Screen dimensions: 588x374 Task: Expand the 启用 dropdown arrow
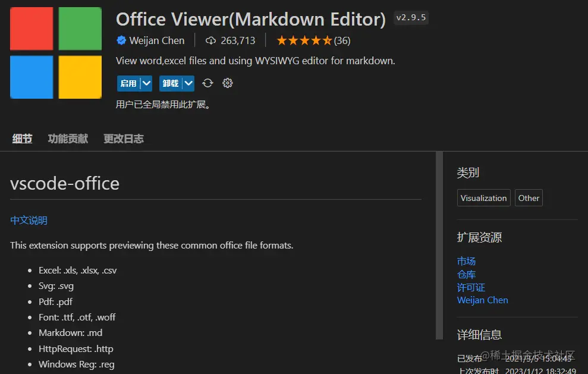146,83
